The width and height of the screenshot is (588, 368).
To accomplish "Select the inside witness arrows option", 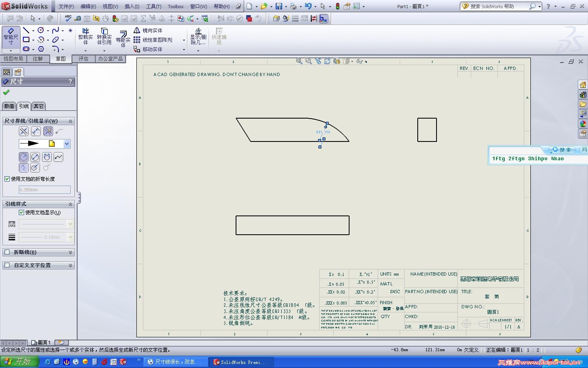I will pos(36,131).
